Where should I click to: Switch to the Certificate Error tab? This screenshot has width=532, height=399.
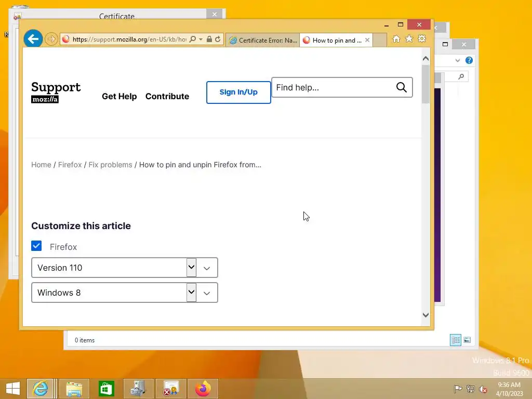(x=262, y=41)
